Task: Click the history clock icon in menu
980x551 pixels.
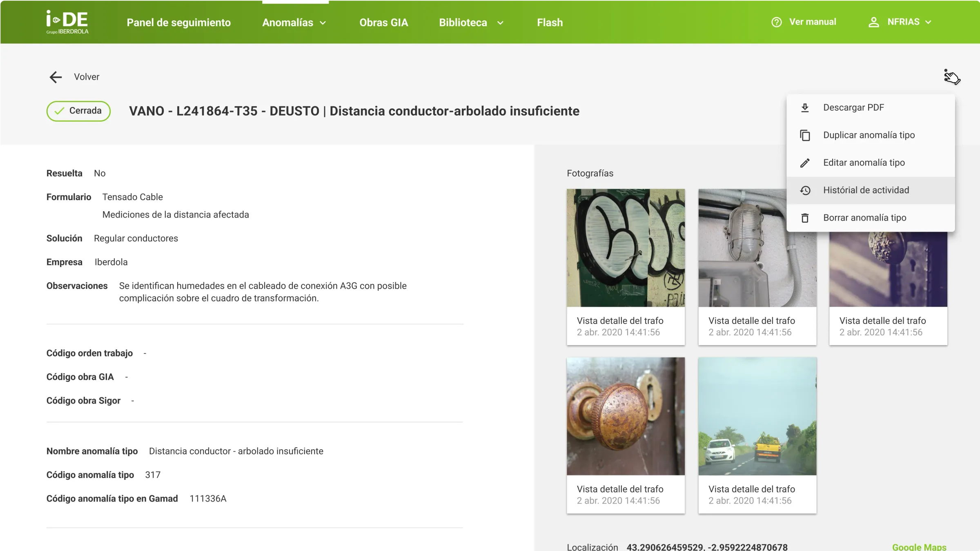Action: (x=805, y=190)
